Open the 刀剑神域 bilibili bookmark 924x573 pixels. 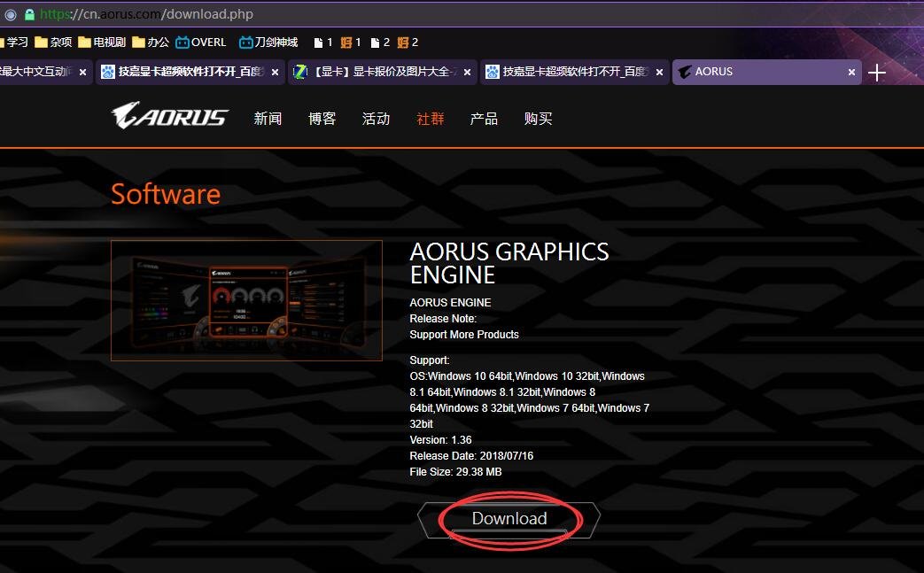tap(268, 43)
